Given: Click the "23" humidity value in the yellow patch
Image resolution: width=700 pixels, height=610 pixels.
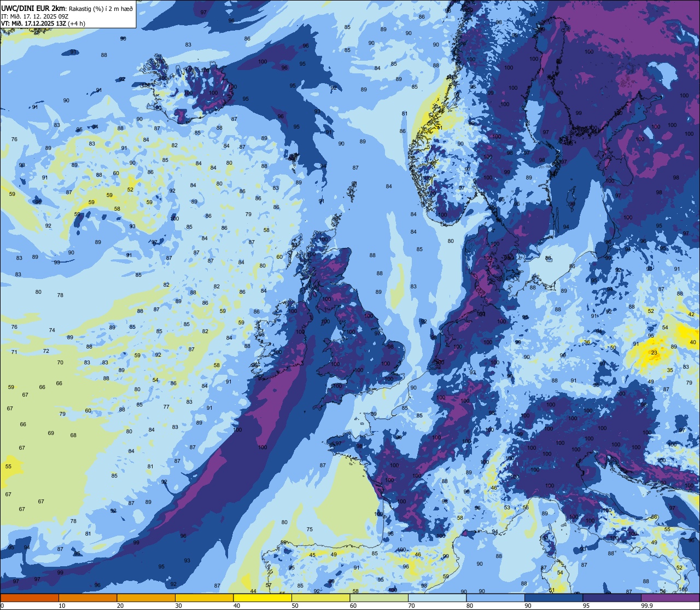Looking at the screenshot, I should tap(654, 353).
